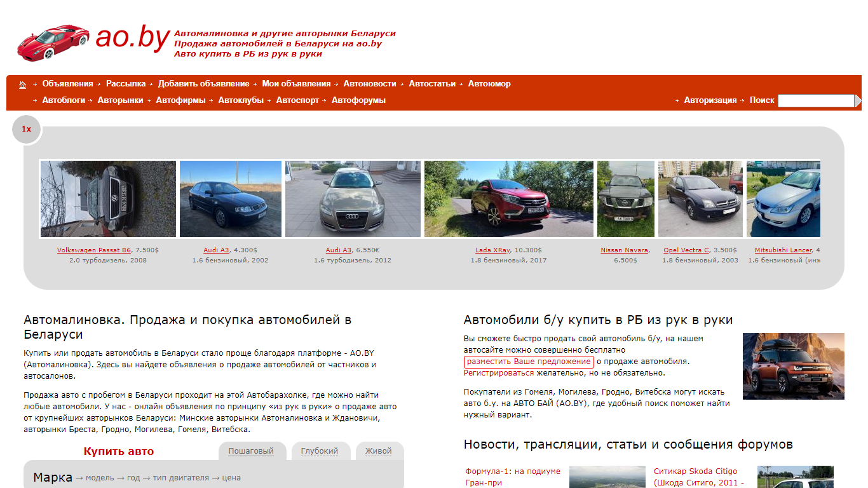Switch to the Живой tab
This screenshot has height=488, width=868.
(x=379, y=451)
